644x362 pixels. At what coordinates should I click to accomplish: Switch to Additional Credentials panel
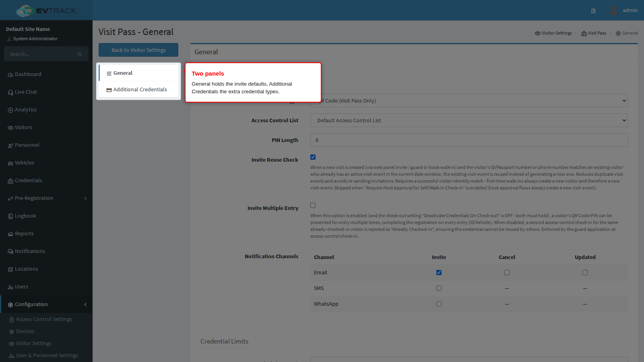(138, 89)
